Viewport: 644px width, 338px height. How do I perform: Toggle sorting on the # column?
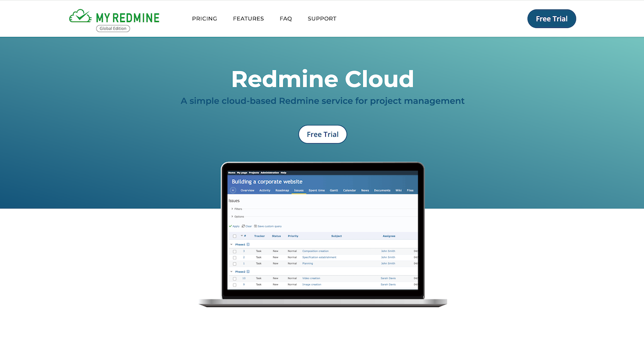[245, 236]
